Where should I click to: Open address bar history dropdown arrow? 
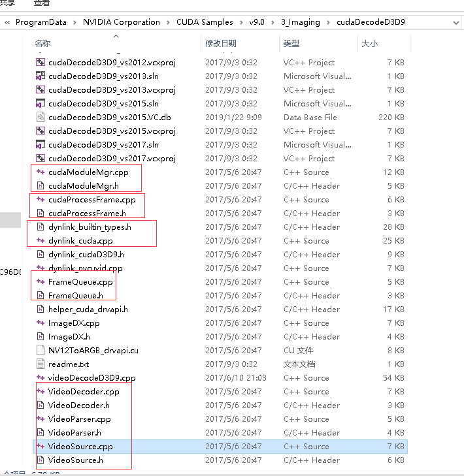456,22
